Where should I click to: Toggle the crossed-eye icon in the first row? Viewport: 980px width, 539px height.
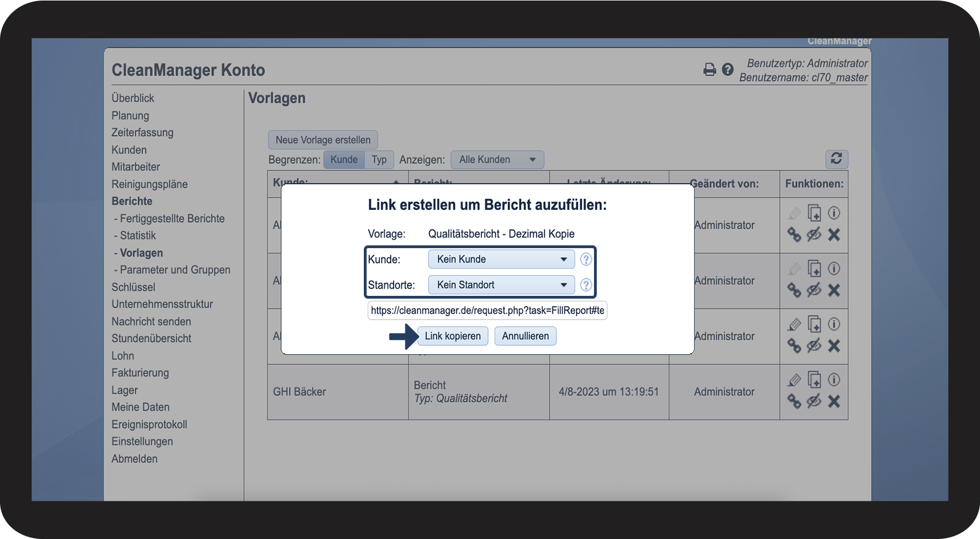pyautogui.click(x=814, y=235)
